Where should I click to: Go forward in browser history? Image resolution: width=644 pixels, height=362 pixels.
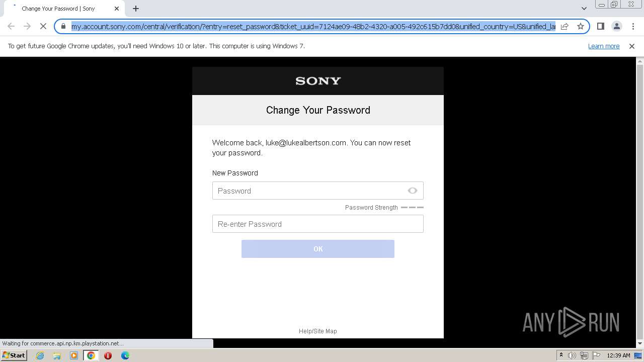click(27, 26)
